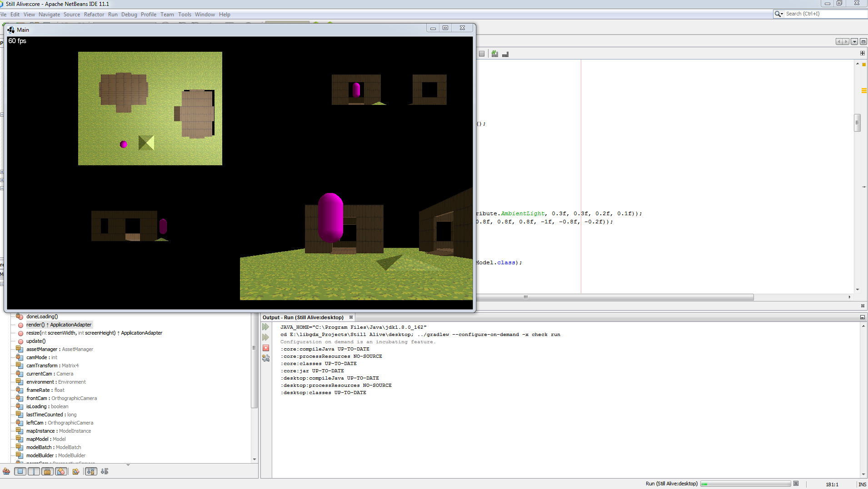Select isLoading : boolean field
Screen dimensions: 868x489
coord(47,406)
